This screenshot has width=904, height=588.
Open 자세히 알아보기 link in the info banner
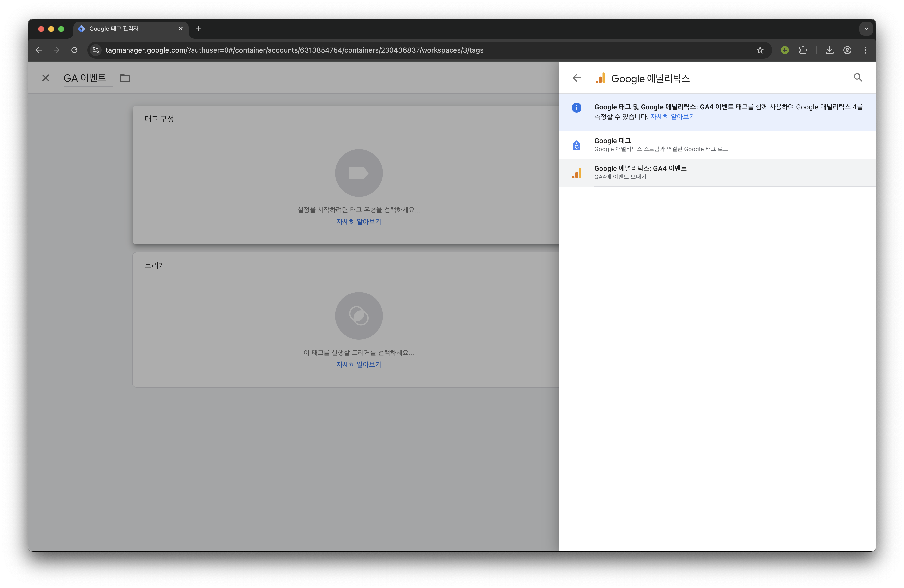672,117
